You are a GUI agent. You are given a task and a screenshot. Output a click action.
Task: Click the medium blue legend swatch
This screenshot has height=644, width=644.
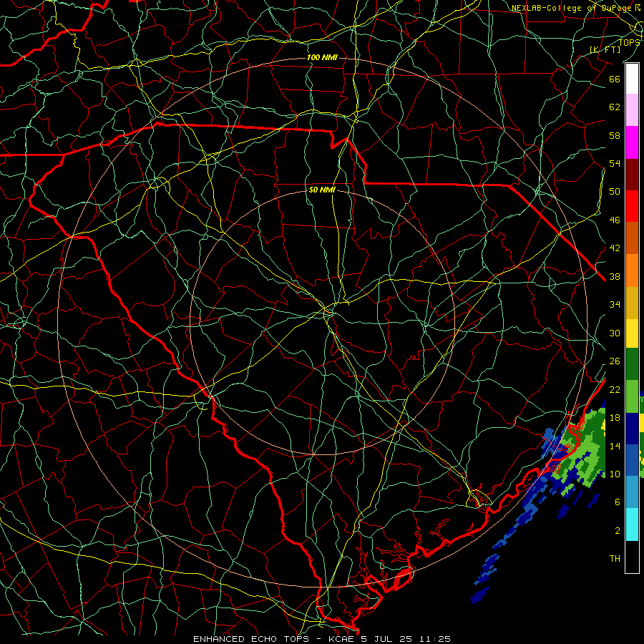click(x=632, y=460)
